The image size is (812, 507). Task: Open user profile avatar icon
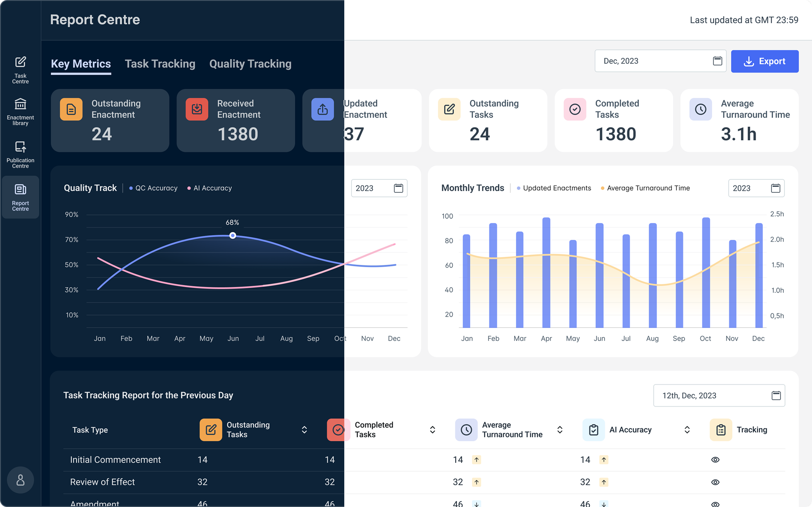[x=20, y=480]
